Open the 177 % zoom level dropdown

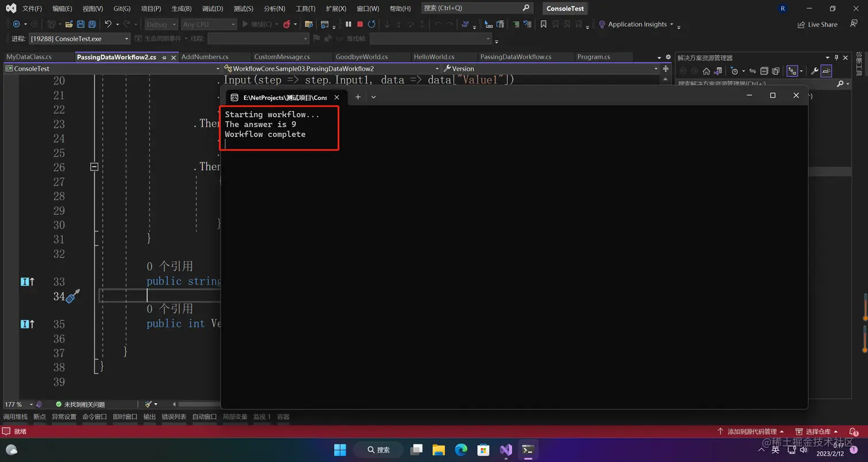point(19,404)
